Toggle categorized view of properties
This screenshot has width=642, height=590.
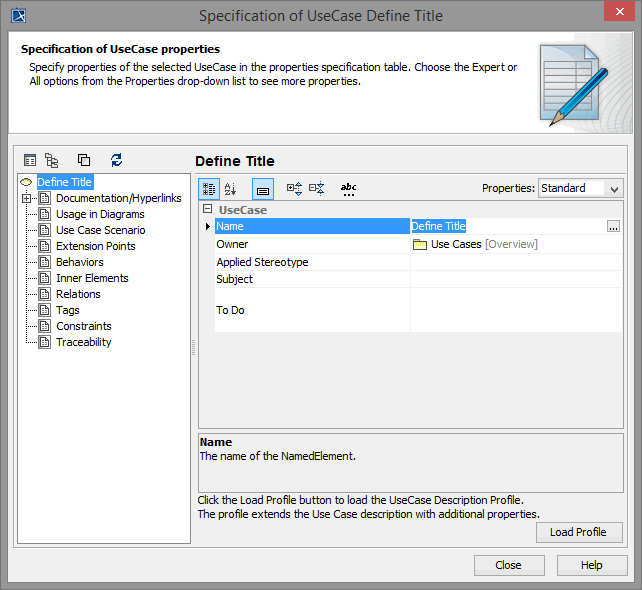coord(208,188)
